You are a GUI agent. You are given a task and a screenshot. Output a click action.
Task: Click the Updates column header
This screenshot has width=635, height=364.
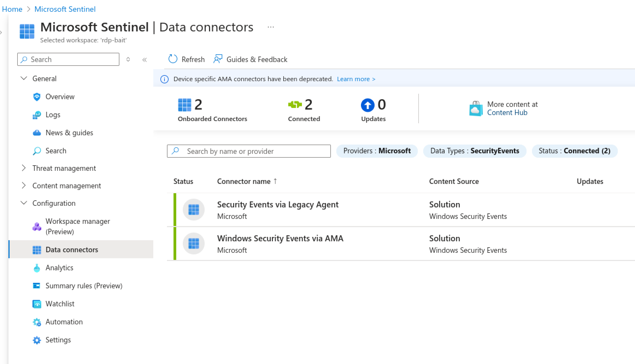(x=590, y=181)
